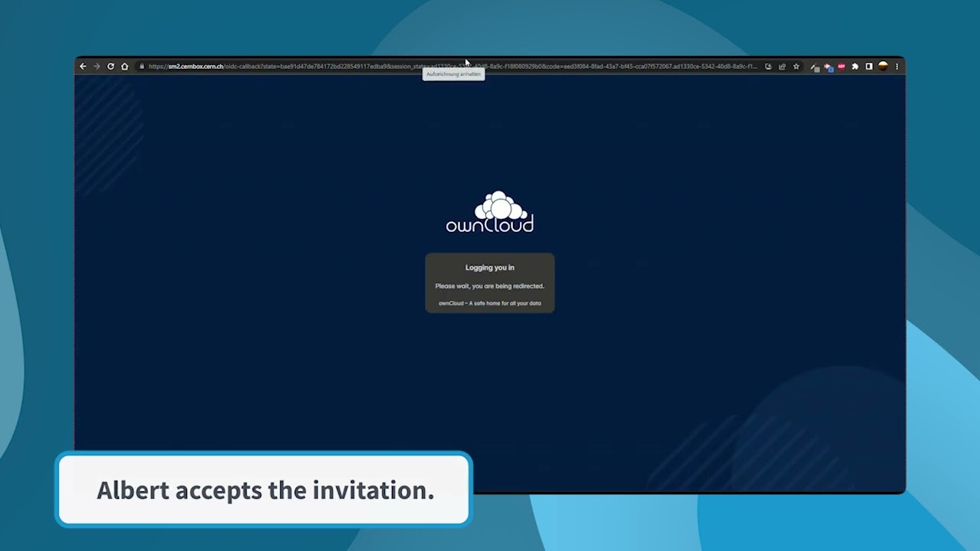Toggle the browser side panel
This screenshot has height=551, width=980.
(869, 67)
